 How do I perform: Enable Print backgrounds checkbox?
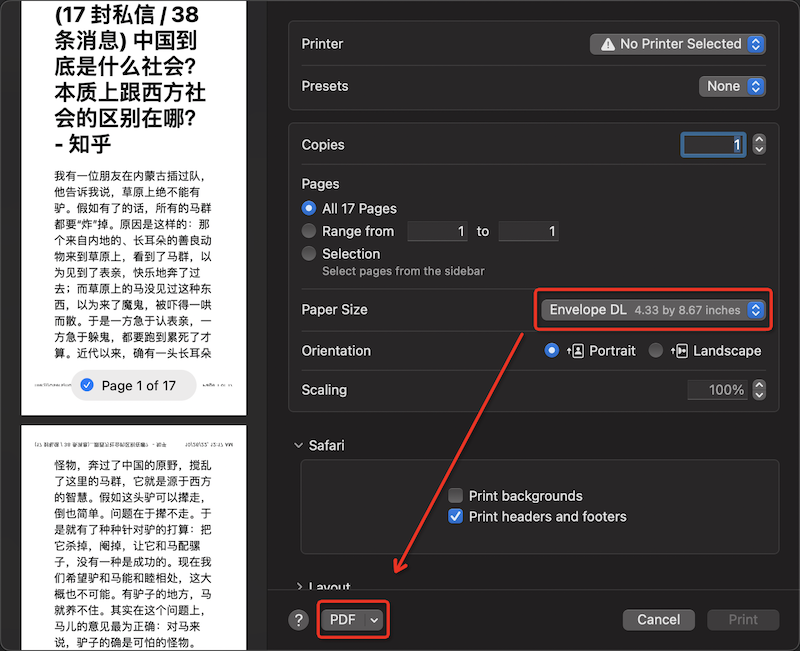[x=456, y=496]
